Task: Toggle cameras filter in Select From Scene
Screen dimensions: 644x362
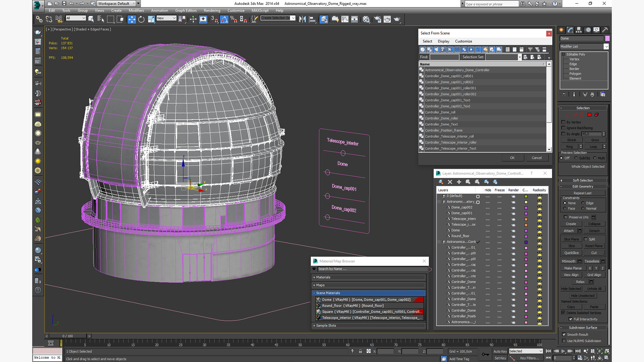Action: tap(443, 49)
